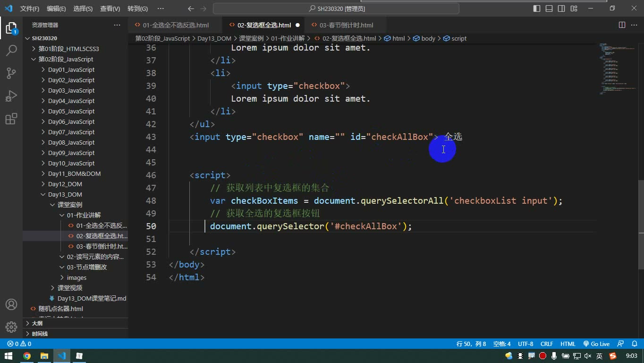Image resolution: width=644 pixels, height=363 pixels.
Task: Open the Extensions view
Action: 11,118
